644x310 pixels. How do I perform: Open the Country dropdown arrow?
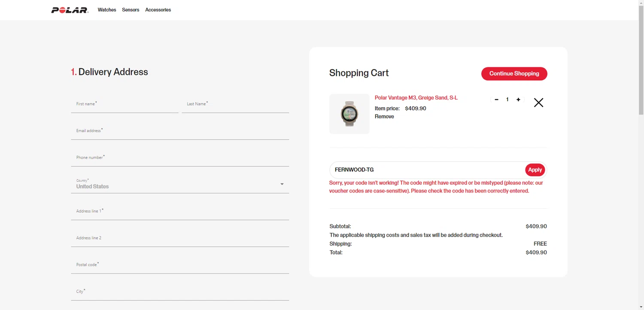pyautogui.click(x=282, y=184)
